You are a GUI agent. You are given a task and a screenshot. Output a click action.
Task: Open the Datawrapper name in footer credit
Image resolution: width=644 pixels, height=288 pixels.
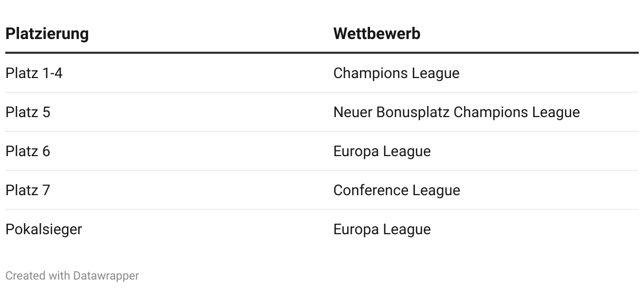pyautogui.click(x=106, y=276)
